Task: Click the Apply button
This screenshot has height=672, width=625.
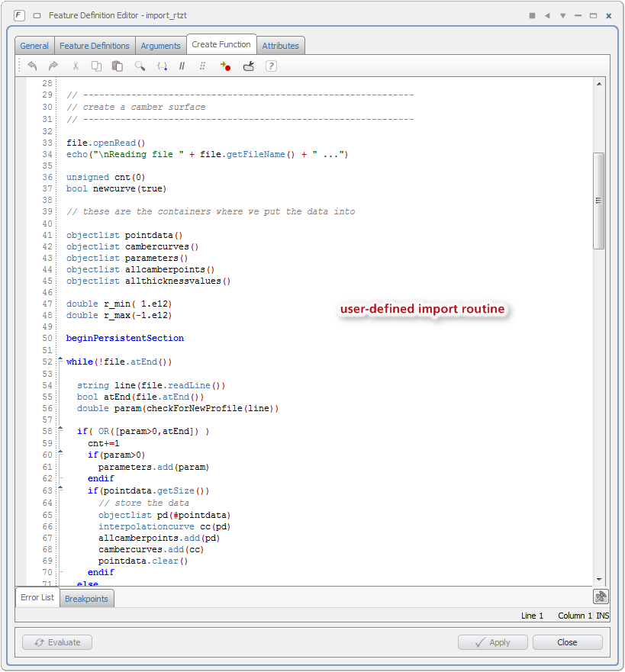Action: tap(492, 642)
